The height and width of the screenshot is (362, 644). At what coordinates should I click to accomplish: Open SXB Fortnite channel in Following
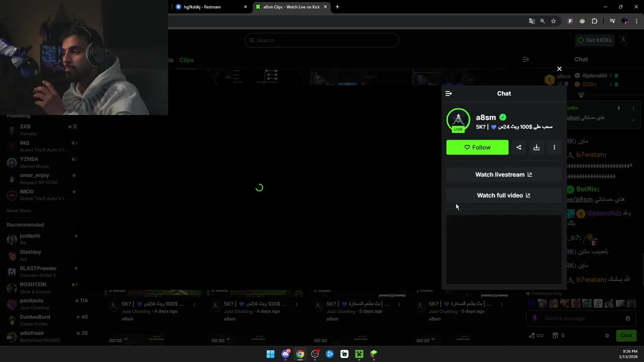point(42,130)
